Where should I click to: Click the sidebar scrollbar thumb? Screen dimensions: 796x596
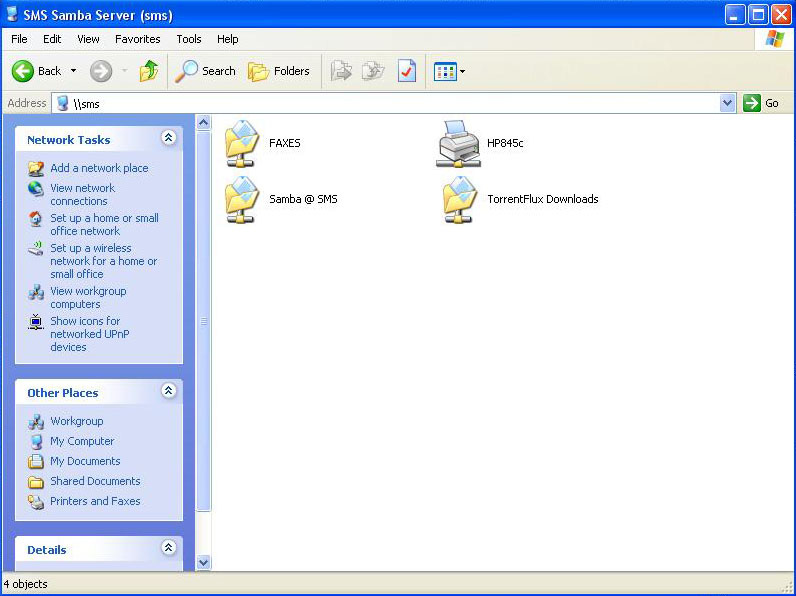coord(203,321)
